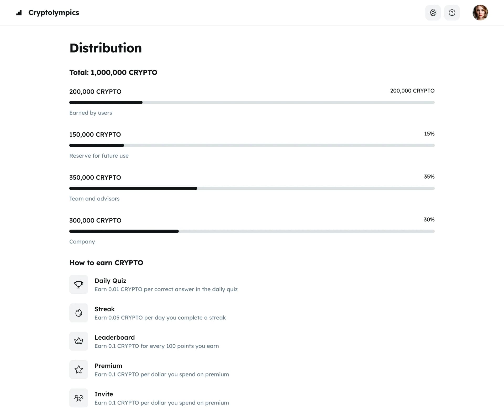Image resolution: width=504 pixels, height=420 pixels.
Task: Select the Leaderboard earning option
Action: [x=114, y=337]
